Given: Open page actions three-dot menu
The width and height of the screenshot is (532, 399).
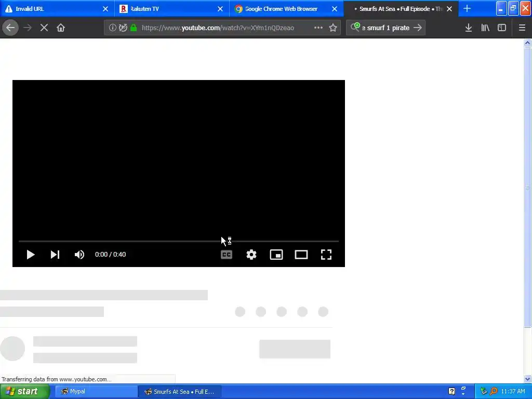Looking at the screenshot, I should [318, 28].
